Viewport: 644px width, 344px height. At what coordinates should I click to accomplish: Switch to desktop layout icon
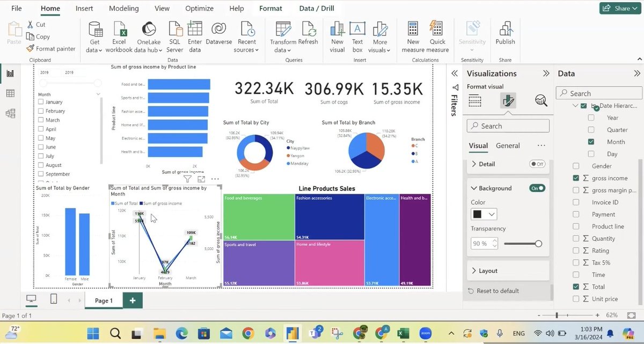tap(31, 299)
